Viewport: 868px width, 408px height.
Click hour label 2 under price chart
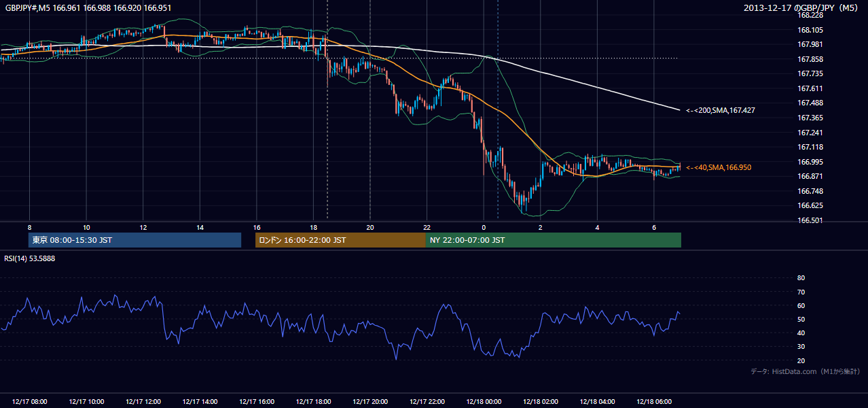(x=540, y=227)
